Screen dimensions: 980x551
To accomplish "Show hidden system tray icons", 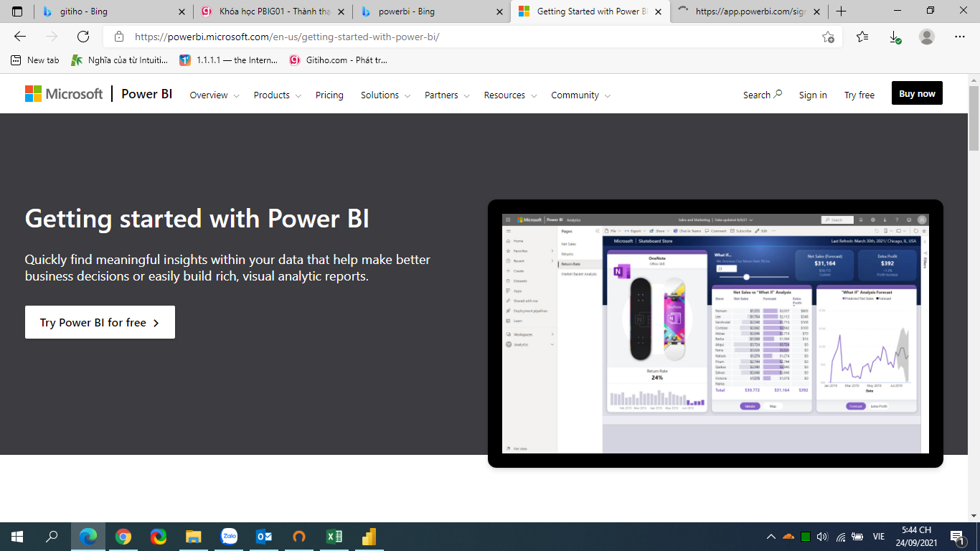I will pyautogui.click(x=771, y=537).
